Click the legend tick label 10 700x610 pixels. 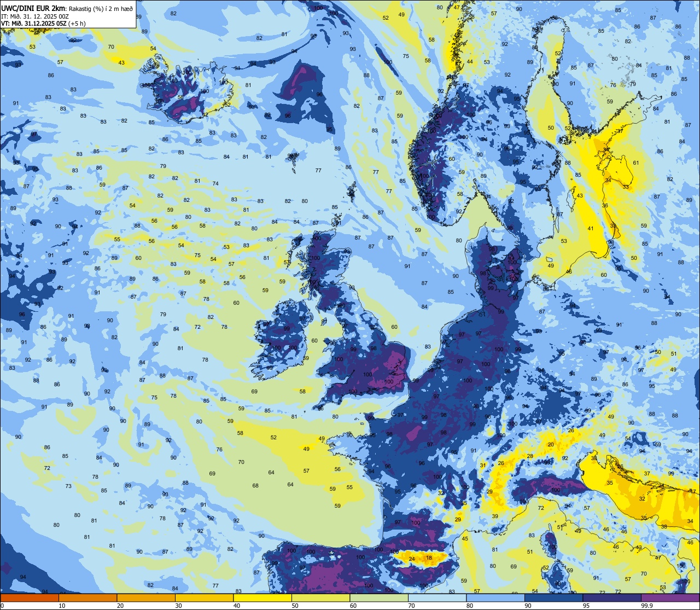(62, 606)
